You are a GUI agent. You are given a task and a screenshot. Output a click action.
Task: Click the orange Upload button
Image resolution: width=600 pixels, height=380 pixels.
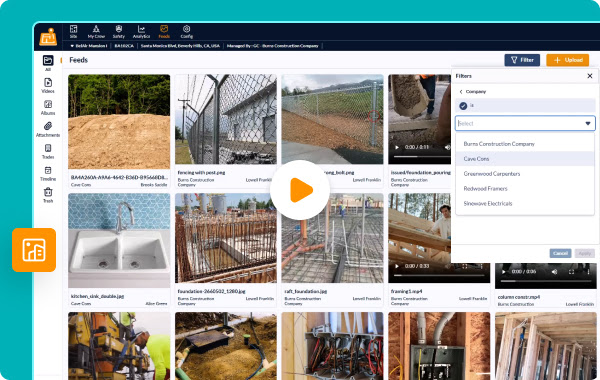pyautogui.click(x=567, y=60)
